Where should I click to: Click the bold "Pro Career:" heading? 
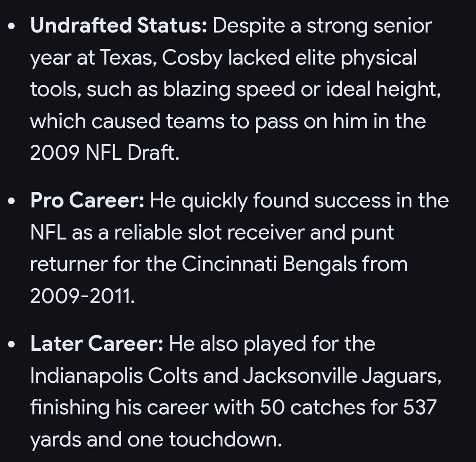pos(87,201)
